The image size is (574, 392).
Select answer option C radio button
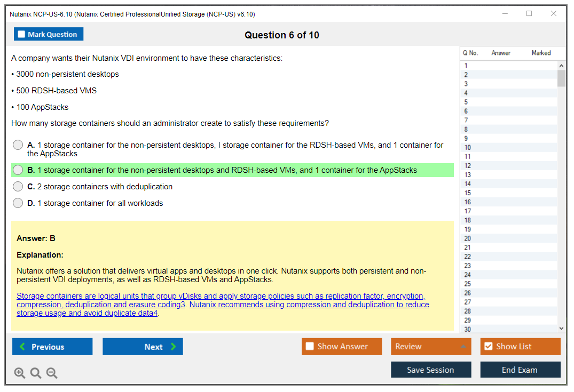click(18, 187)
